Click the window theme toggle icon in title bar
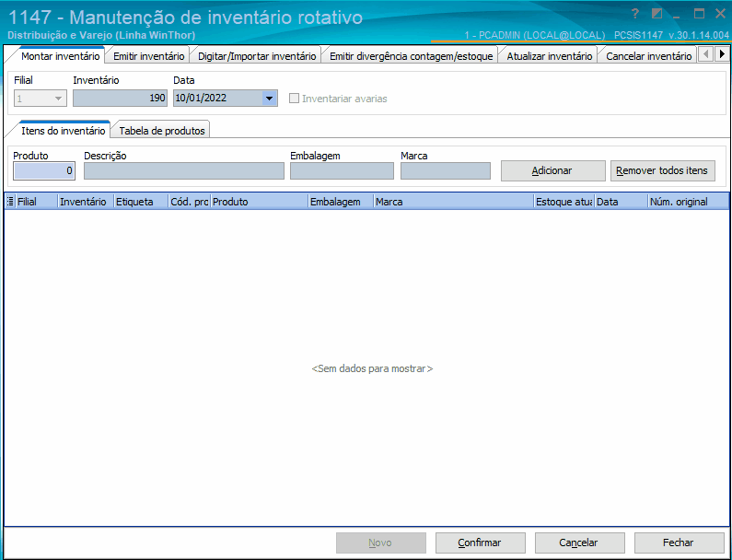This screenshot has height=560, width=732. click(x=656, y=14)
